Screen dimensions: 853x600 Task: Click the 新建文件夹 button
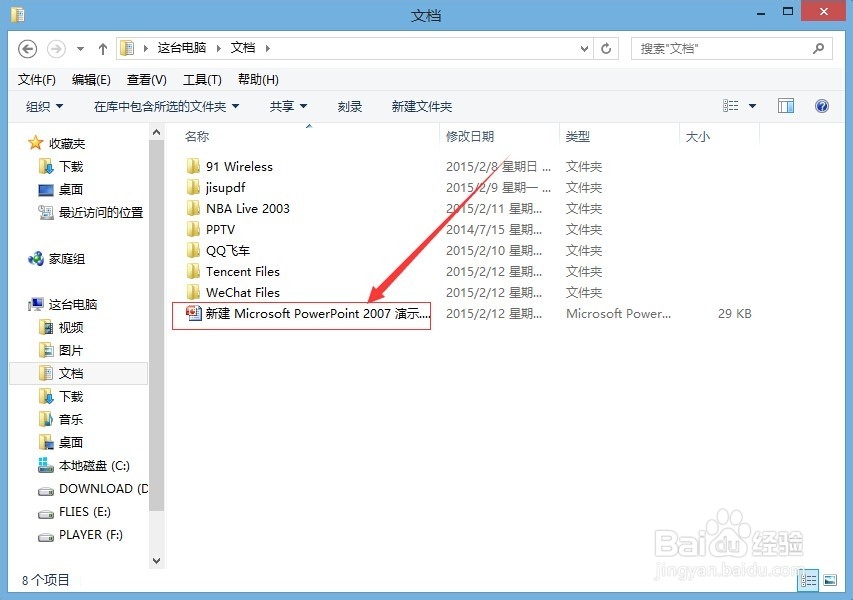422,107
